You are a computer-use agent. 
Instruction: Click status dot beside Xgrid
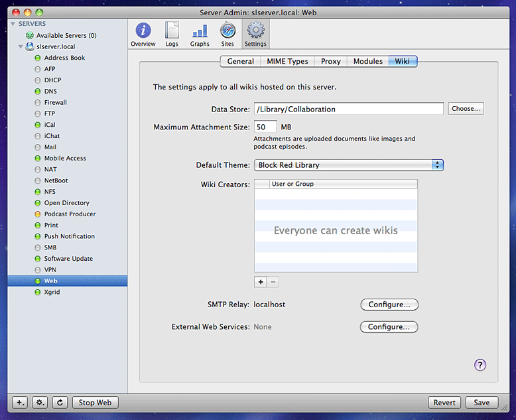pyautogui.click(x=38, y=292)
